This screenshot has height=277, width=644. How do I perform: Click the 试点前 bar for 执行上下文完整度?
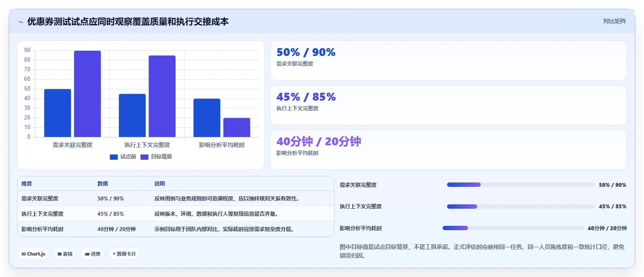132,116
